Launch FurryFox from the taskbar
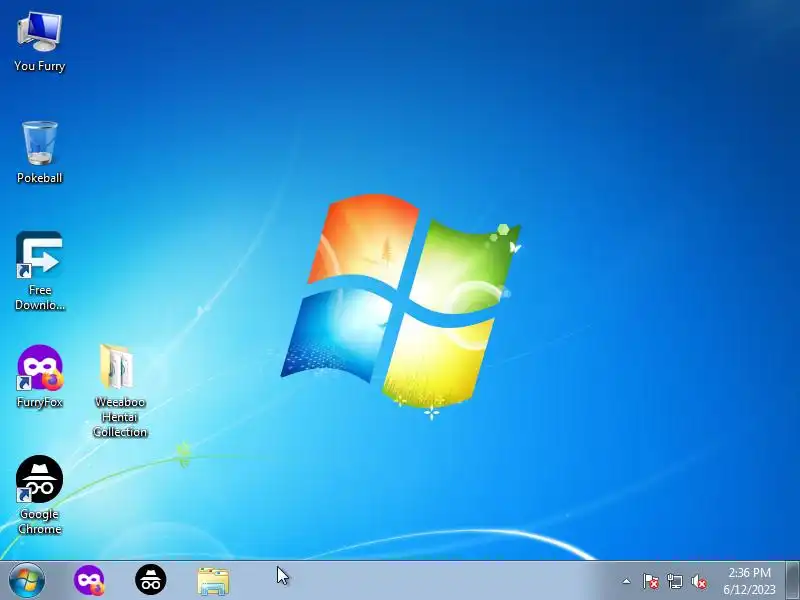 tap(89, 580)
